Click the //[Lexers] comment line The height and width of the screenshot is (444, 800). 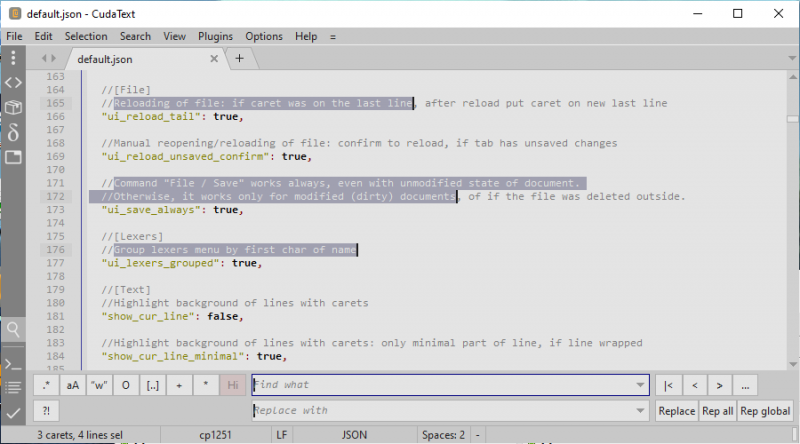coord(132,236)
